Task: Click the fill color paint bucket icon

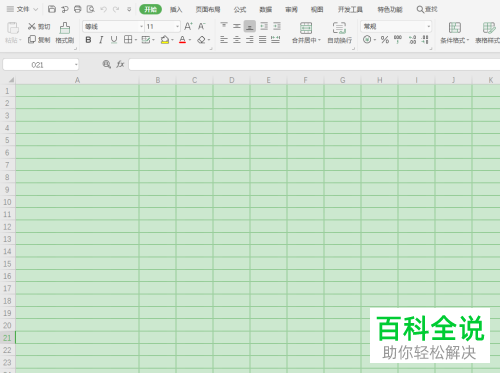Action: tap(165, 40)
